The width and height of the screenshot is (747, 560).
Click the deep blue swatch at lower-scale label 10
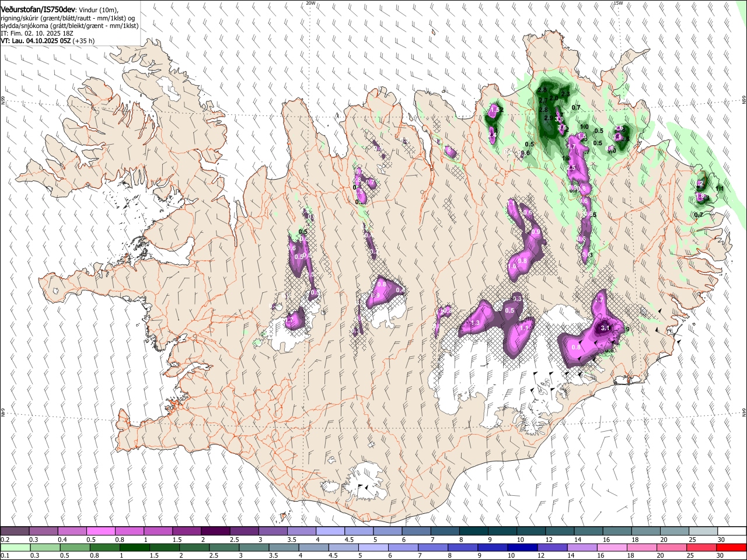click(x=521, y=548)
